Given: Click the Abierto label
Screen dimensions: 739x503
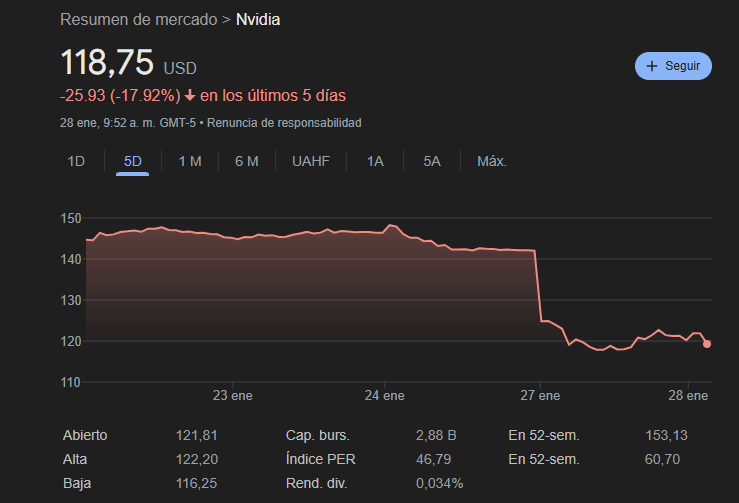Looking at the screenshot, I should 85,435.
